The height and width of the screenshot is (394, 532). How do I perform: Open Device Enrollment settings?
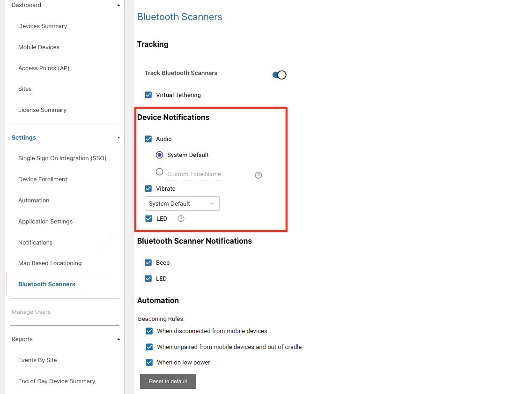43,179
